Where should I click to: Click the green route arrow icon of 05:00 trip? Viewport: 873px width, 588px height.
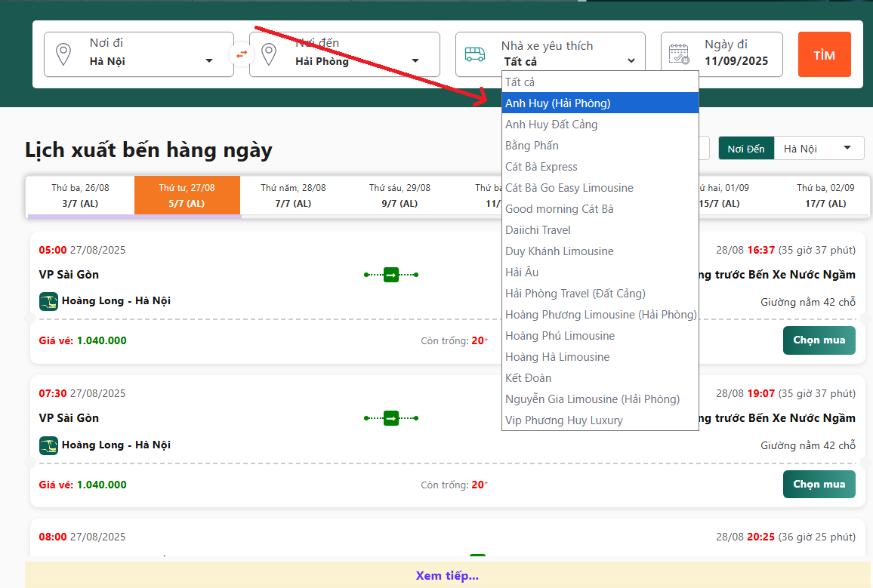tap(391, 275)
